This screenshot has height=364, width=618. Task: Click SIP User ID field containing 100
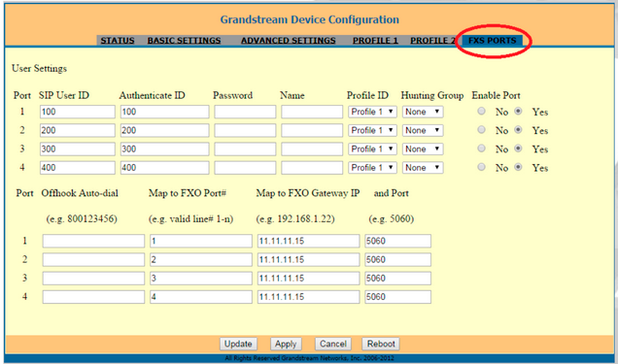click(x=78, y=112)
